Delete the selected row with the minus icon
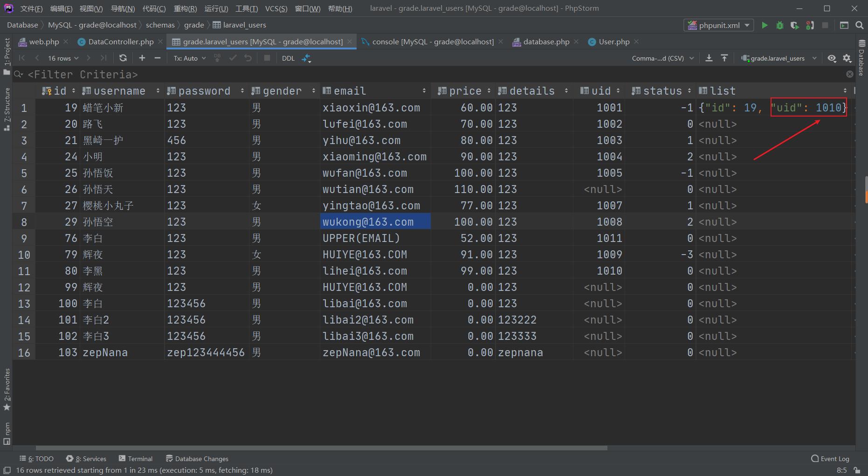 [x=158, y=58]
